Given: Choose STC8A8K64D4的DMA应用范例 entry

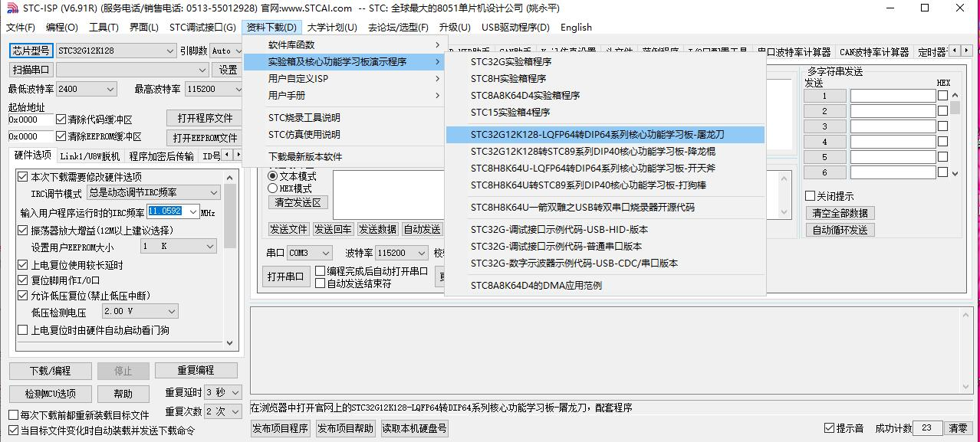Looking at the screenshot, I should point(605,286).
